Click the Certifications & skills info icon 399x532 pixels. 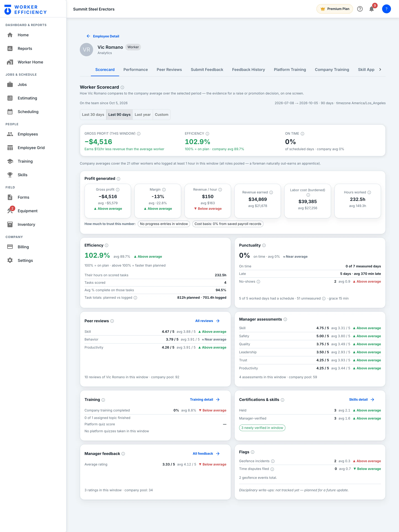tap(283, 400)
